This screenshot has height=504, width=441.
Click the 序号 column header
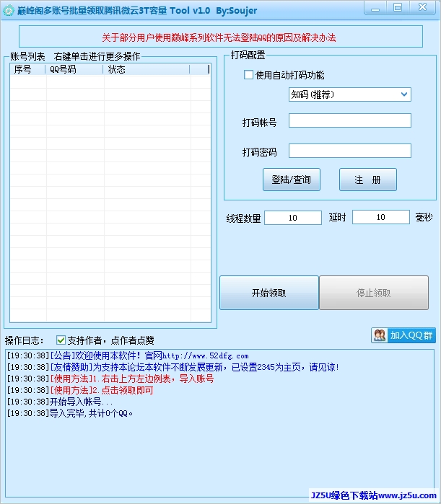click(27, 69)
